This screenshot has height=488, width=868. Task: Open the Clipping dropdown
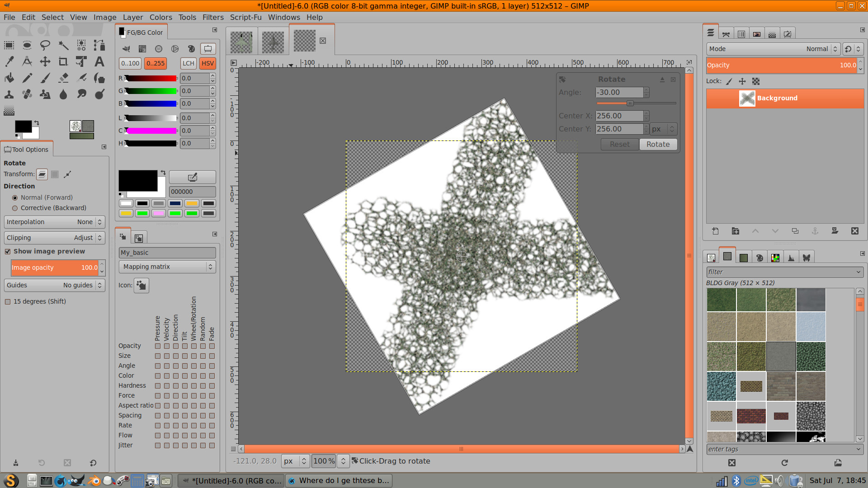pyautogui.click(x=54, y=238)
